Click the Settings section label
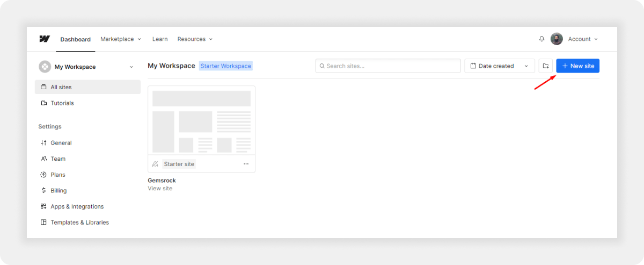The height and width of the screenshot is (265, 644). tap(50, 127)
